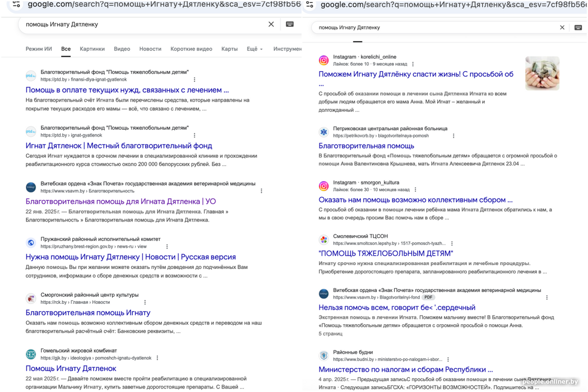Open visited link Благотворительная помощь для Игната Дятленка
The width and height of the screenshot is (588, 392).
tap(121, 201)
